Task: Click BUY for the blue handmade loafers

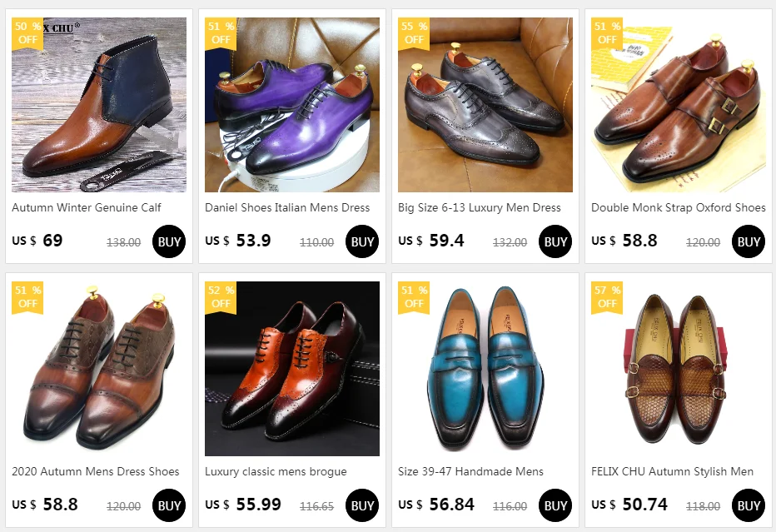Action: pos(555,505)
